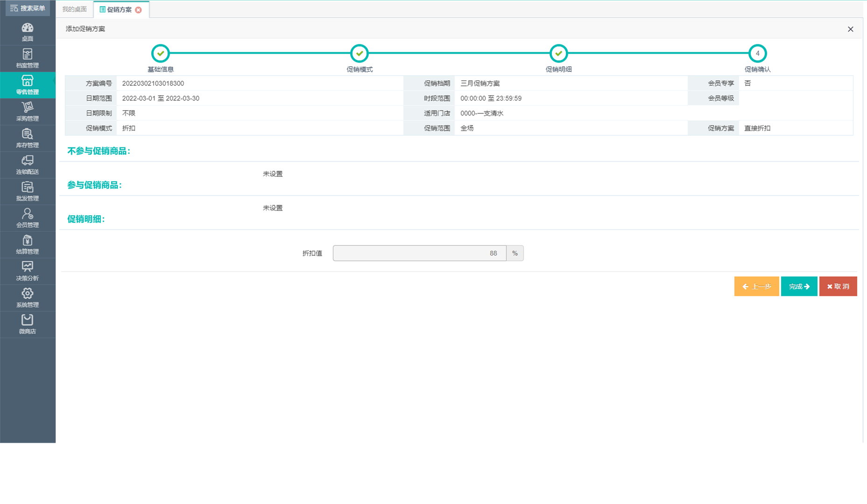Click time range 00:00:00 至 23:59:59
867x504 pixels.
pos(491,98)
